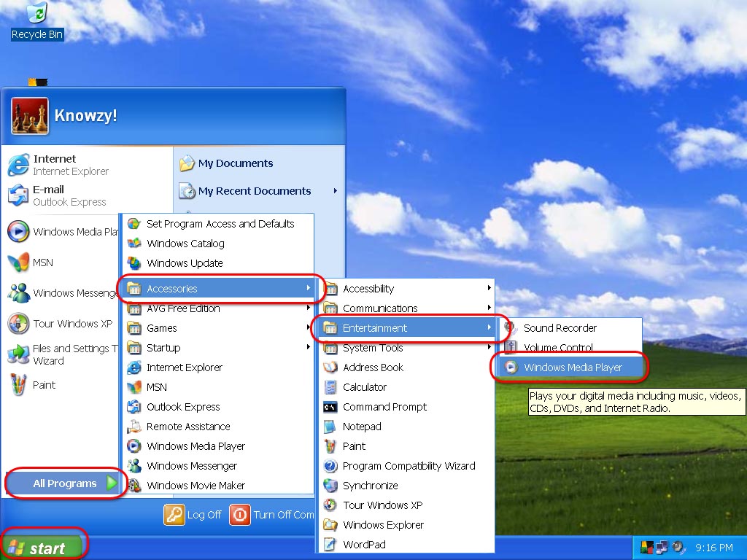Open E-mail Outlook Express pinned item
The width and height of the screenshot is (747, 560).
pyautogui.click(x=58, y=195)
